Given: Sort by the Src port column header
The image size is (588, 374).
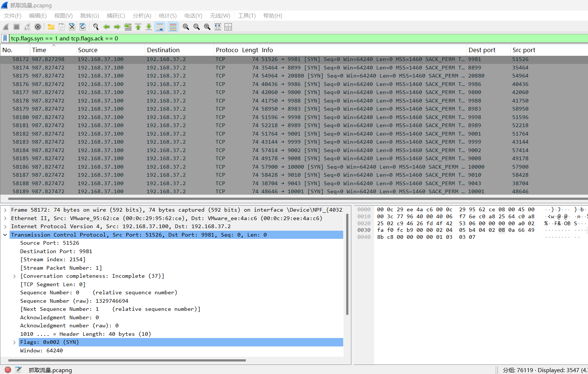Looking at the screenshot, I should coord(549,50).
